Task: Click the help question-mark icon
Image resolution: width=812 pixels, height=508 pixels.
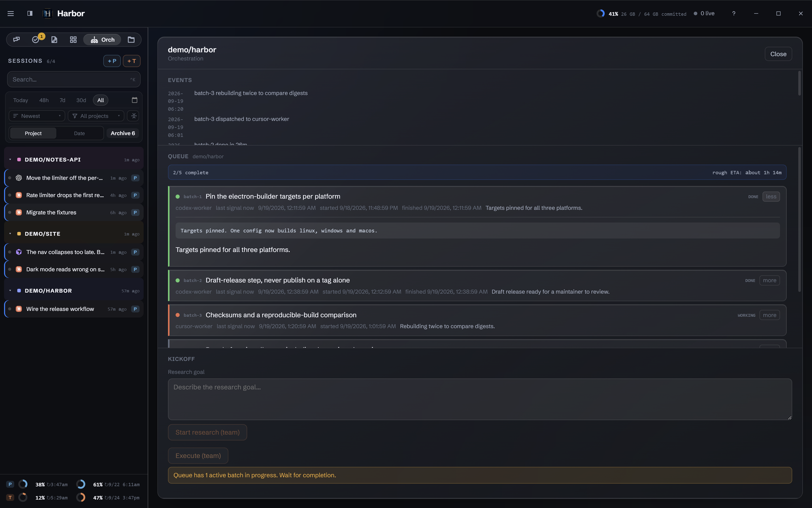Action: (734, 13)
